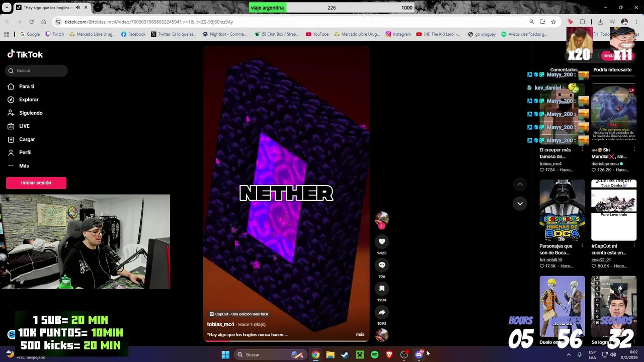Open LIVE section in sidebar
Screen dimensions: 644x362
click(x=19, y=126)
